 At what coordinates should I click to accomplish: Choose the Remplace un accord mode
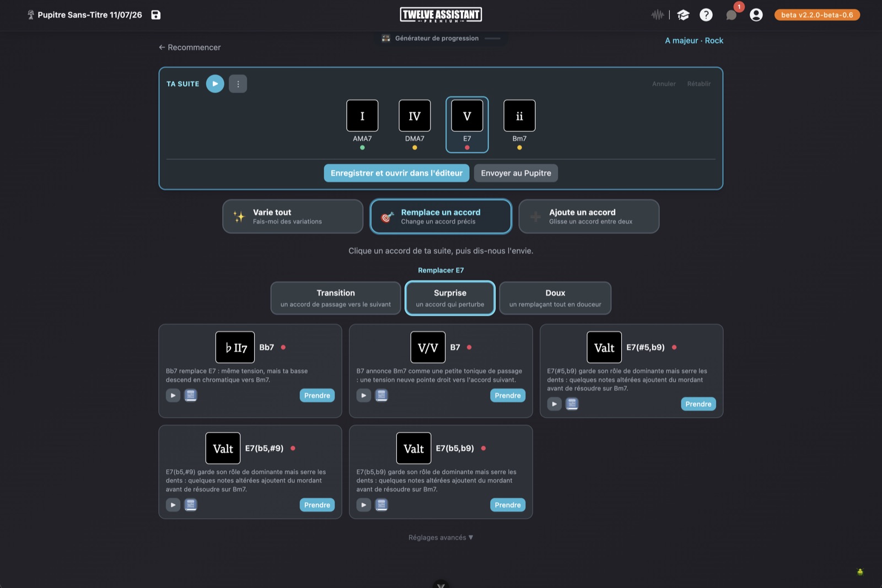tap(441, 217)
